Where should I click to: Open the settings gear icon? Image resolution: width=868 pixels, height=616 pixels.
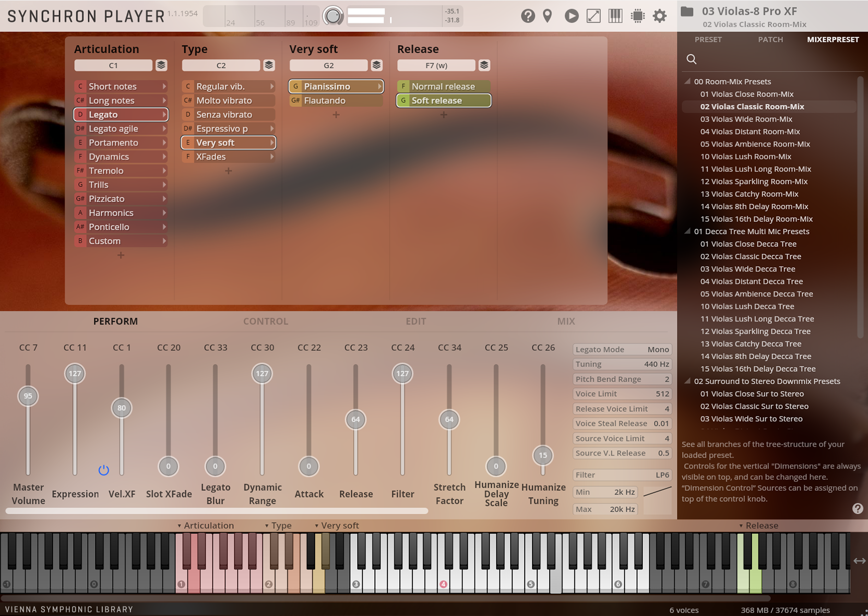coord(659,16)
